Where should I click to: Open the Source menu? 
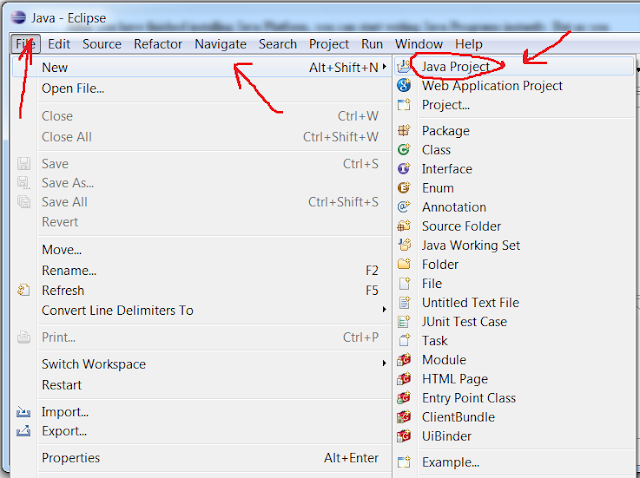tap(102, 44)
